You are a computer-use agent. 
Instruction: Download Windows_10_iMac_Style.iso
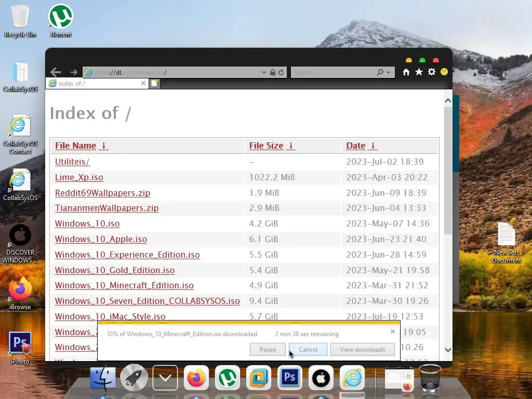pos(110,316)
